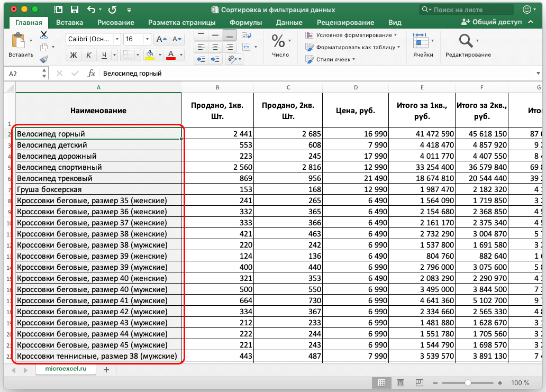Toggle italic formatting (К)
The width and height of the screenshot is (546, 392).
pyautogui.click(x=89, y=55)
